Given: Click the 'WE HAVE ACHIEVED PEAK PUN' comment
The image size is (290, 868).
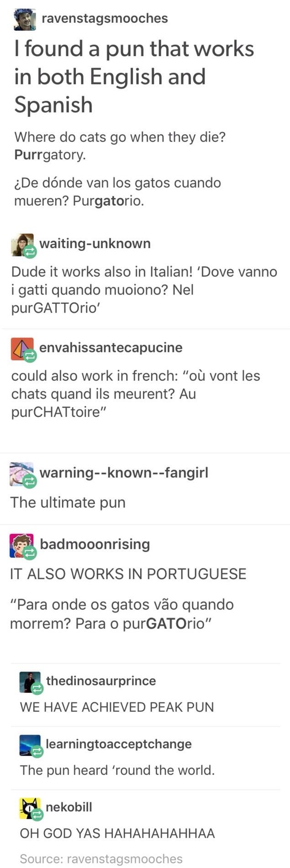Looking at the screenshot, I should pyautogui.click(x=117, y=707).
